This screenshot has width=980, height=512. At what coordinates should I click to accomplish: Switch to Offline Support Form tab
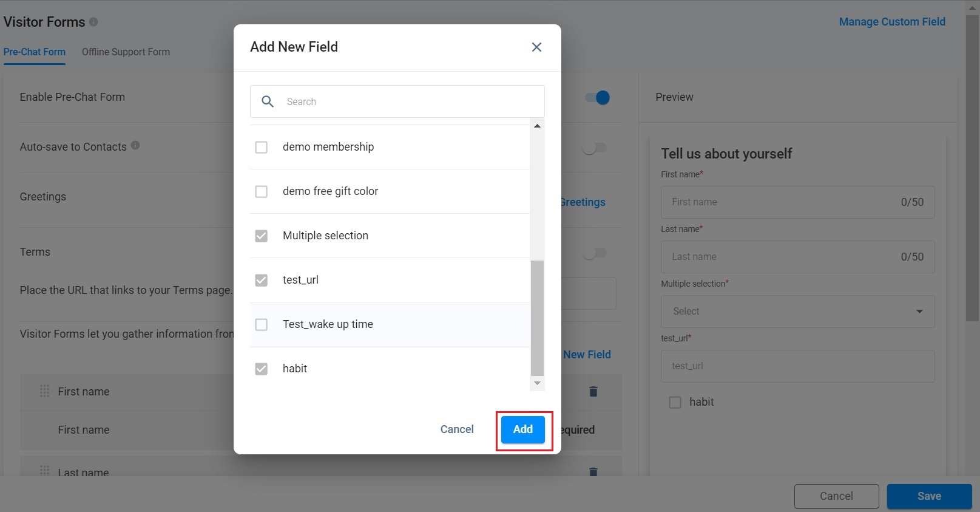point(126,52)
